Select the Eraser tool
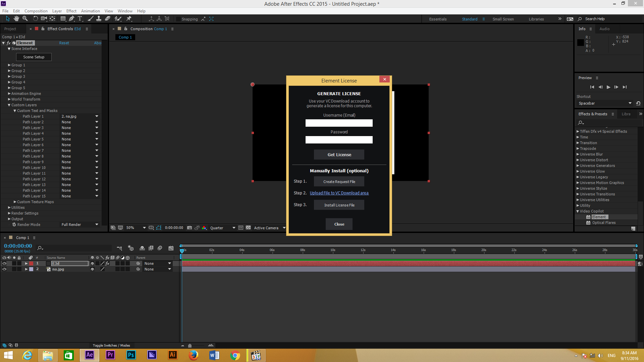Screen dimensions: 644x362 click(x=108, y=19)
